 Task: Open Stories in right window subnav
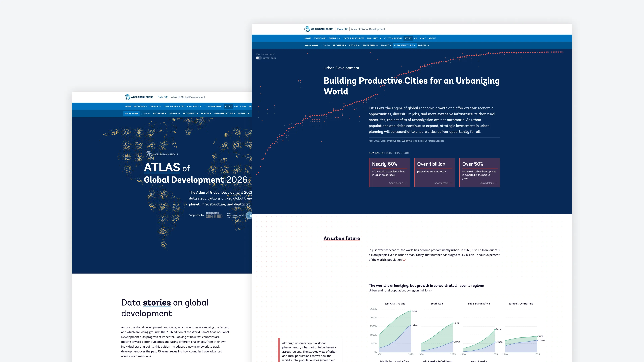327,45
